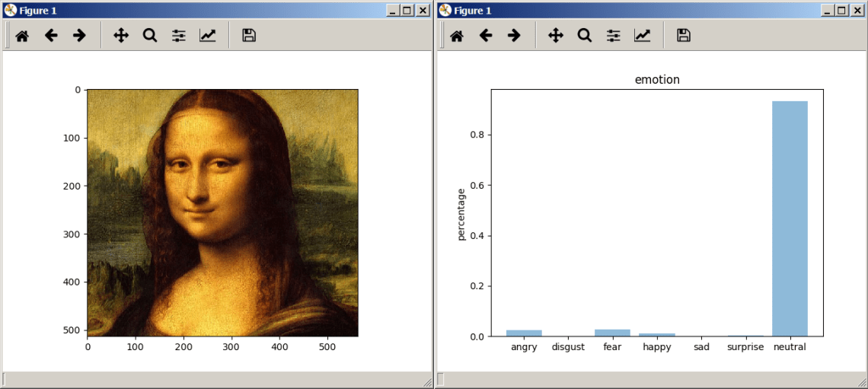Go back to previous view in left figure
868x389 pixels.
51,36
